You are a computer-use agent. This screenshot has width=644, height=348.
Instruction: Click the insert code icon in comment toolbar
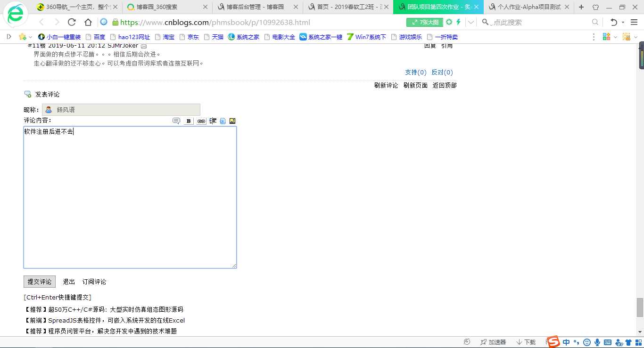tap(223, 121)
